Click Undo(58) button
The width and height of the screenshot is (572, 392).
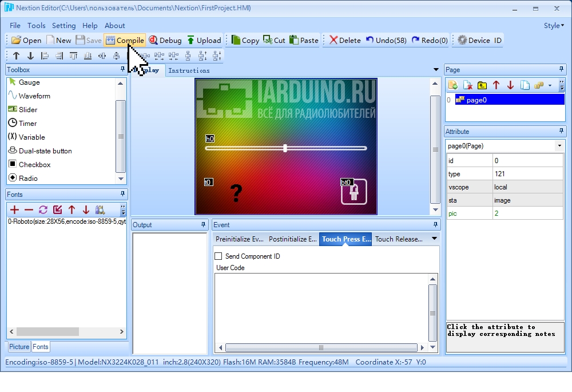tap(386, 40)
